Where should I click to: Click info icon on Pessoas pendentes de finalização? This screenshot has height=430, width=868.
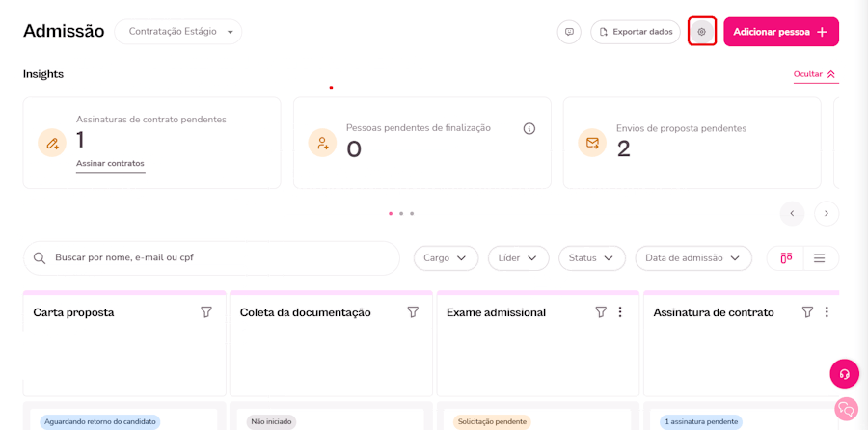(529, 128)
